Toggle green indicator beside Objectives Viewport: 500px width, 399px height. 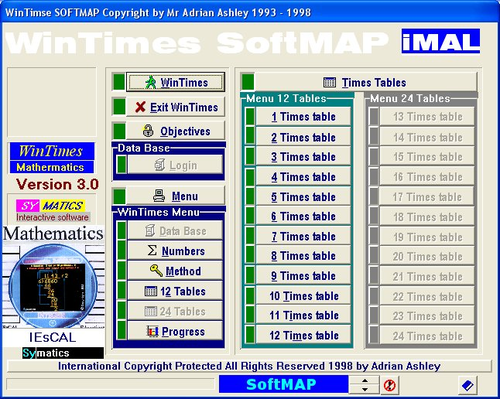pyautogui.click(x=119, y=131)
